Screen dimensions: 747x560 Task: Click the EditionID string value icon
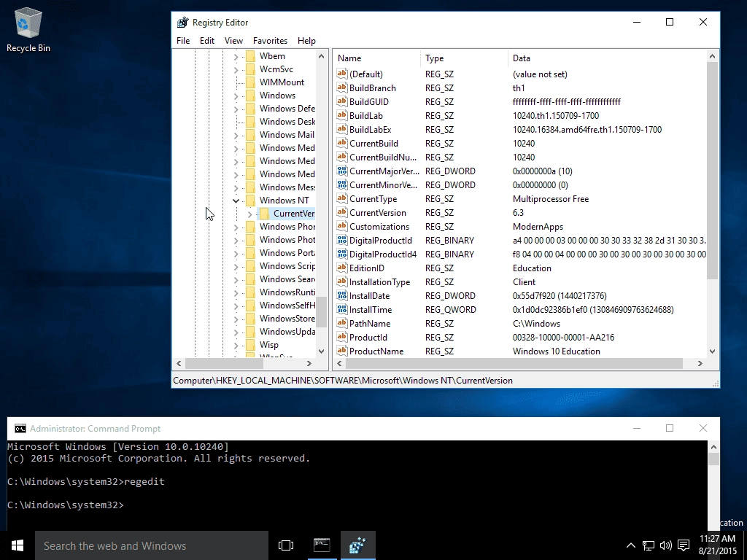click(341, 268)
